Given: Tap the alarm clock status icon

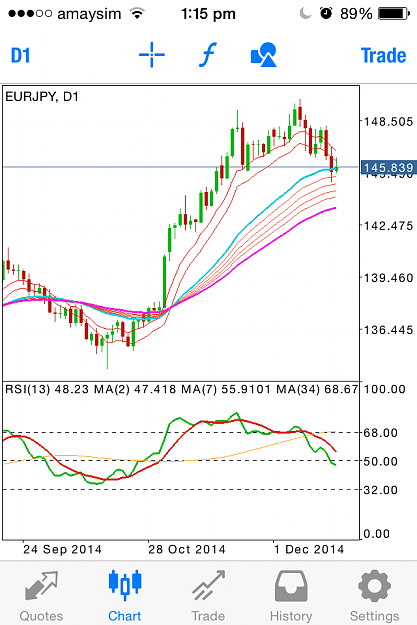Looking at the screenshot, I should coord(326,14).
